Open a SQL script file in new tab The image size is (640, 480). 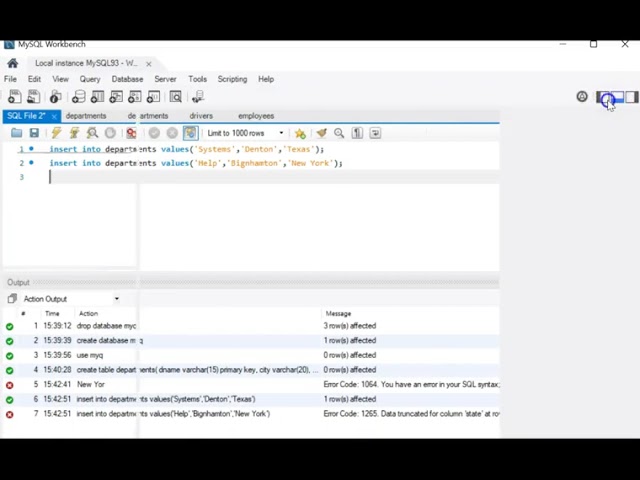(x=33, y=97)
